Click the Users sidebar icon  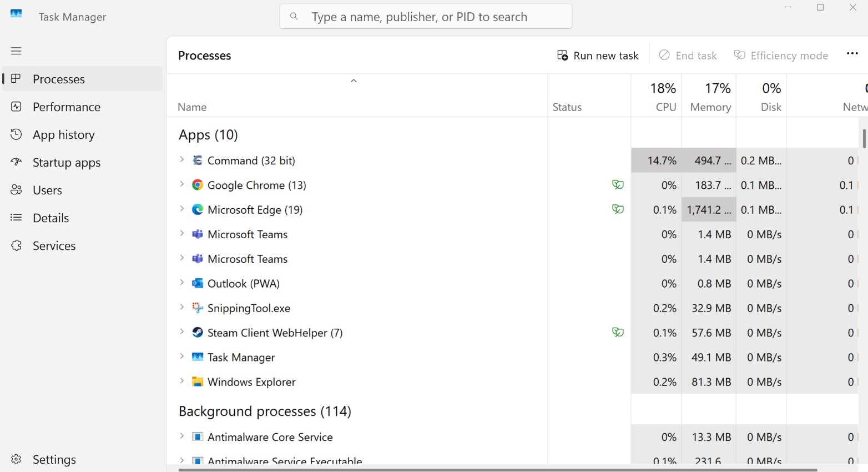(x=16, y=190)
